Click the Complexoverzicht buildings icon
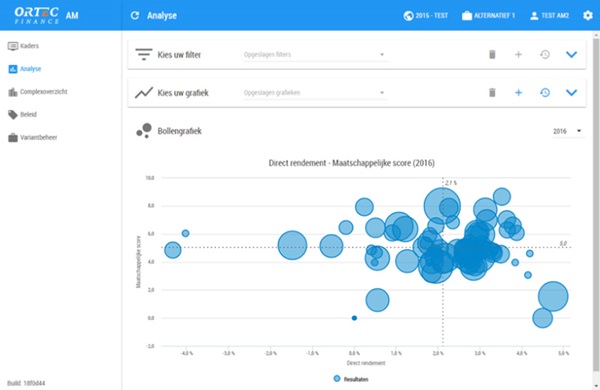Screen dimensions: 600x390 click(13, 92)
